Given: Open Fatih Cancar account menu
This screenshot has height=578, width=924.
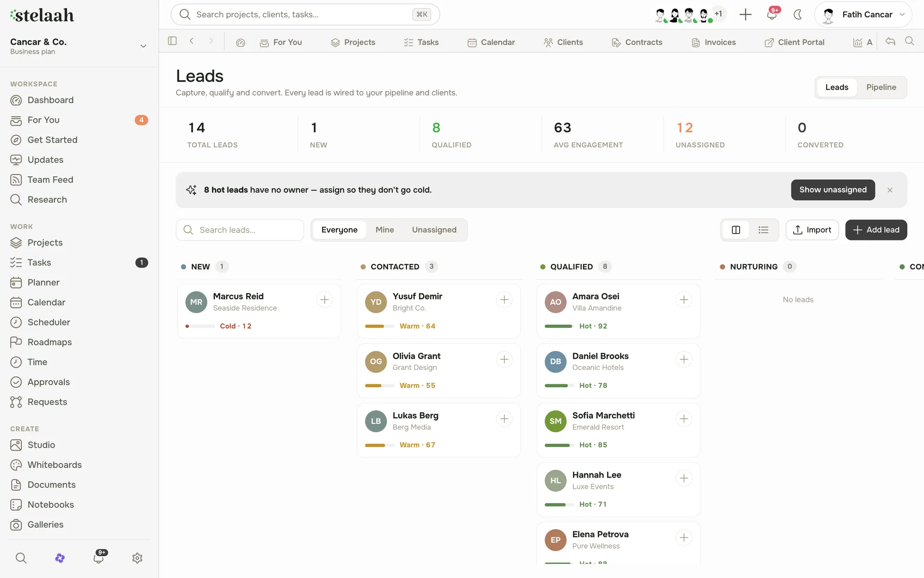Looking at the screenshot, I should 863,14.
